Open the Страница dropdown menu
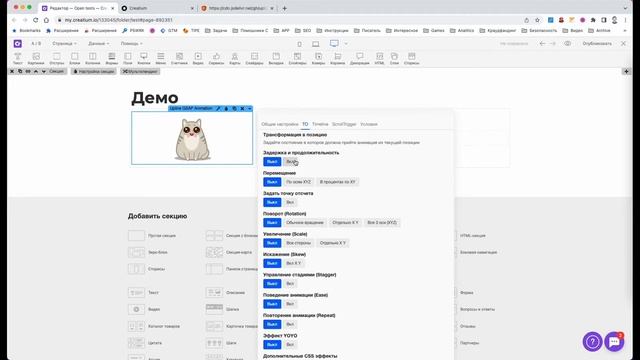Viewport: 640px width, 360px height. click(64, 44)
